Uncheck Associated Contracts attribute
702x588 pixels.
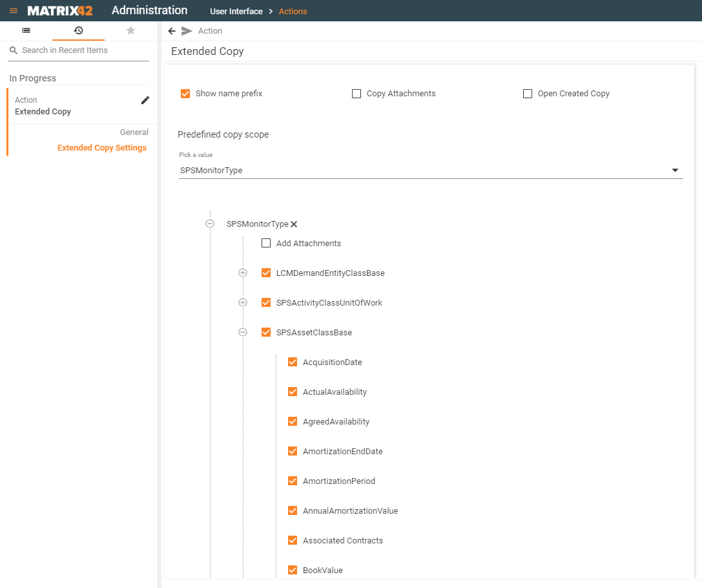tap(293, 540)
